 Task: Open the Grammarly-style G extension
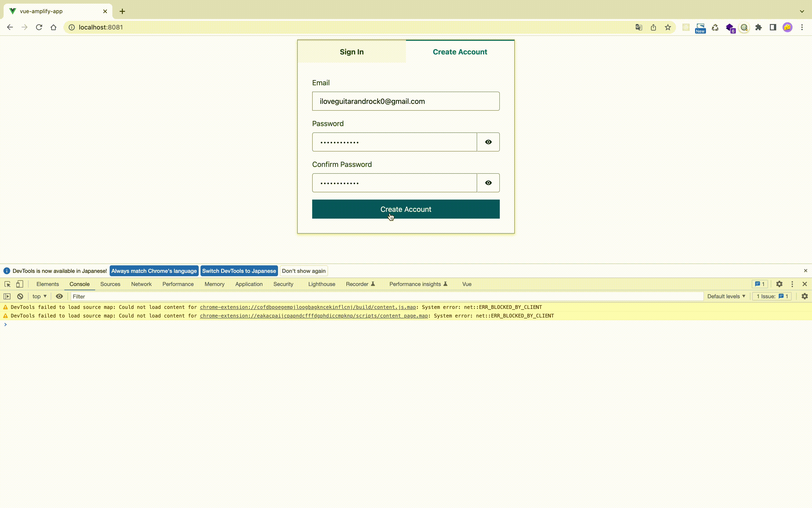point(744,27)
